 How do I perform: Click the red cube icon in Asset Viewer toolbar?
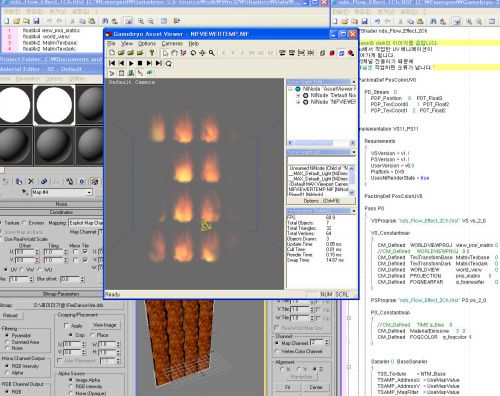click(x=332, y=53)
